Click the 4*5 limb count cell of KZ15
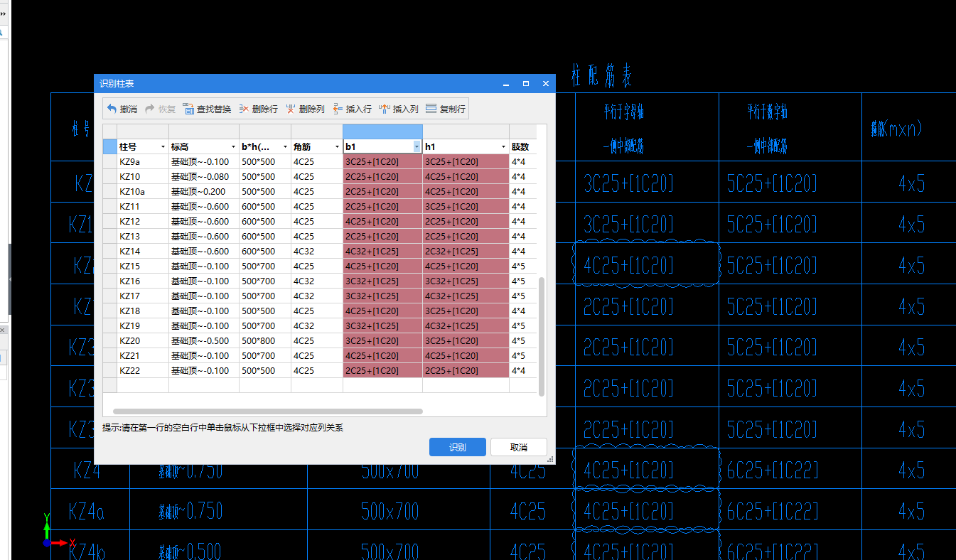956x560 pixels. pyautogui.click(x=522, y=266)
